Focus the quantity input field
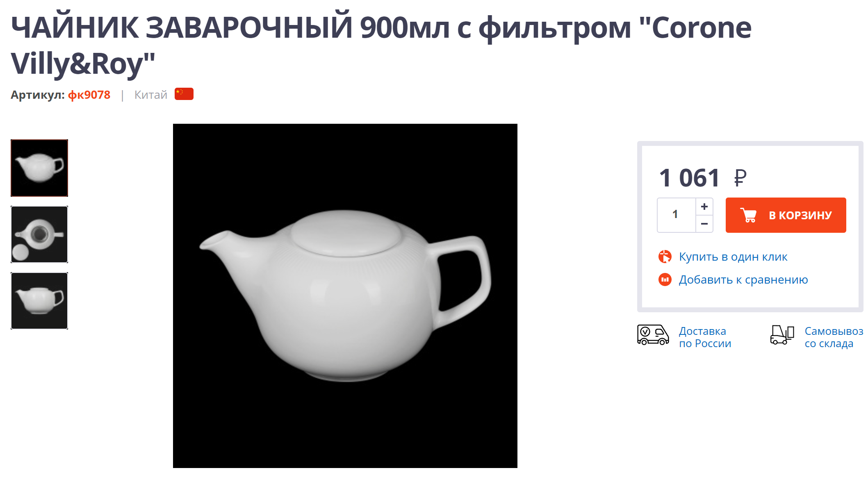 pyautogui.click(x=676, y=215)
